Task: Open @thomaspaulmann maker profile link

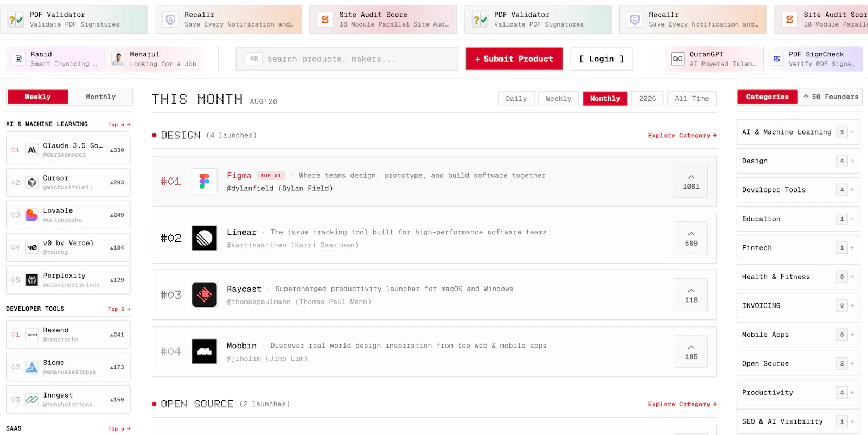Action: (299, 302)
